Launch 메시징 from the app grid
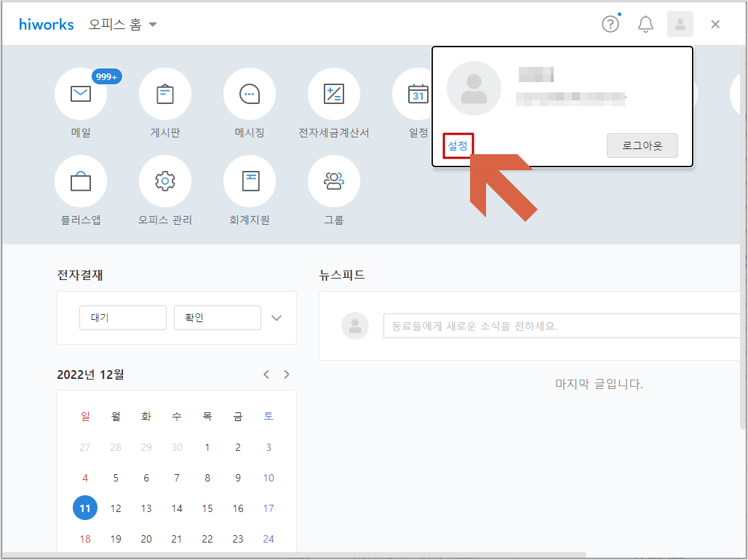This screenshot has width=748, height=560. pyautogui.click(x=250, y=93)
